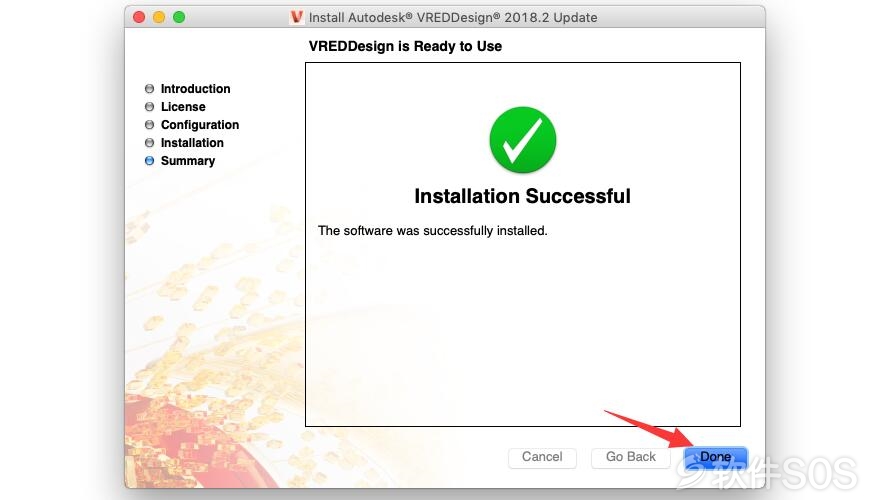Screen dimensions: 871x500
Task: Minimize the installer with yellow button
Action: 159,17
